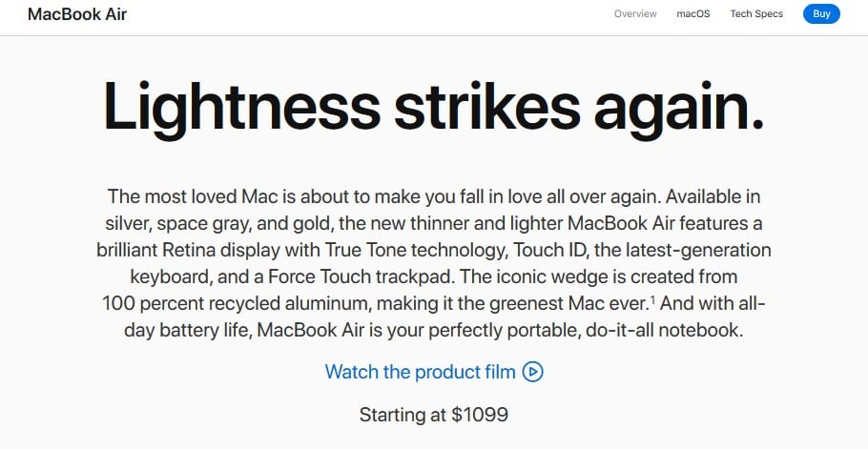Click the 'True Tone technology' phrase
Image resolution: width=868 pixels, height=449 pixels.
(x=416, y=250)
